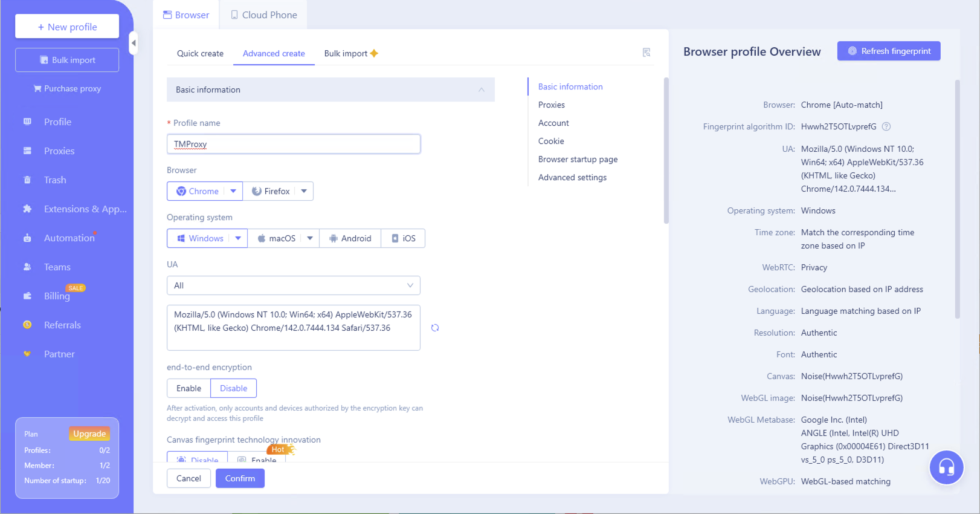The height and width of the screenshot is (514, 980).
Task: Open the Trash section
Action: [55, 180]
